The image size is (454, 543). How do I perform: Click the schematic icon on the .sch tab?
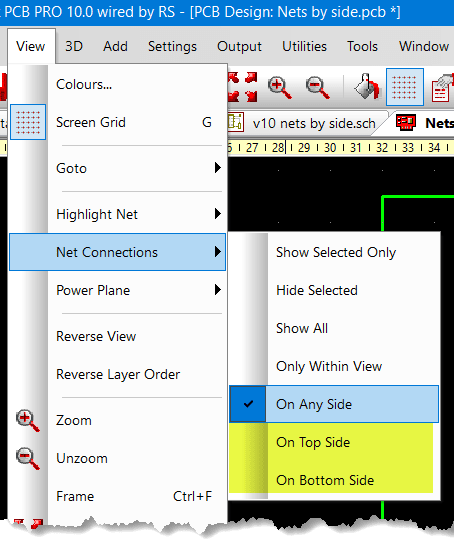point(235,122)
